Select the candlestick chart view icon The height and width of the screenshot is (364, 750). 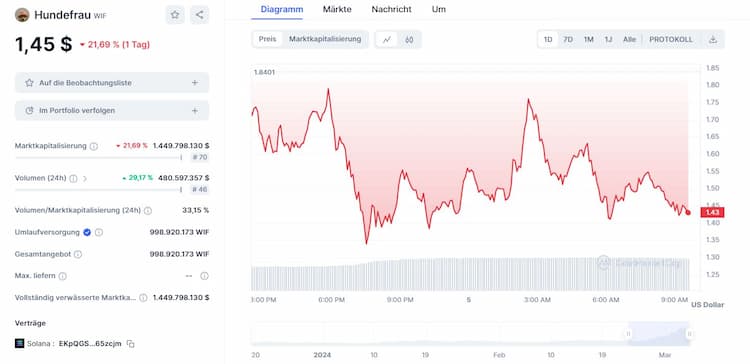(409, 40)
